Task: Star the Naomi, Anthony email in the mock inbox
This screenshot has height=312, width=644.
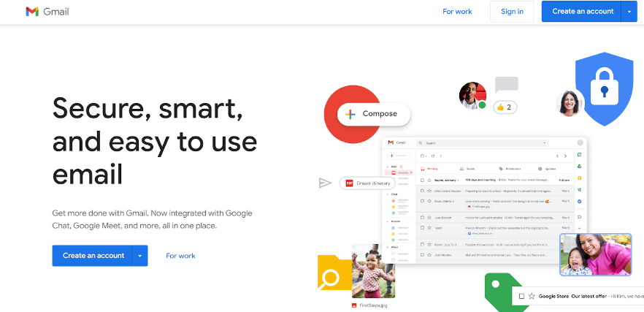Action: coord(429,180)
